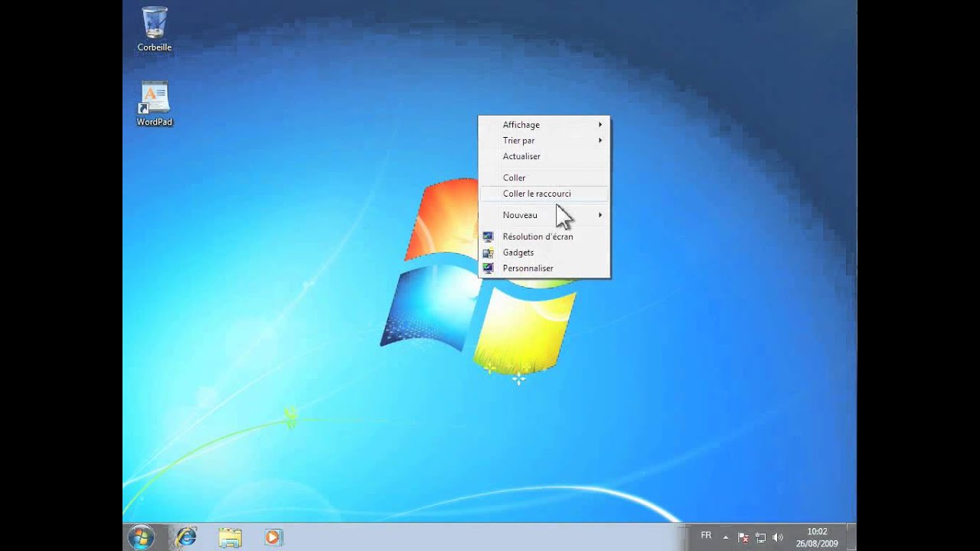Select the Corbeille recycle bin icon
This screenshot has height=551, width=980.
point(155,29)
